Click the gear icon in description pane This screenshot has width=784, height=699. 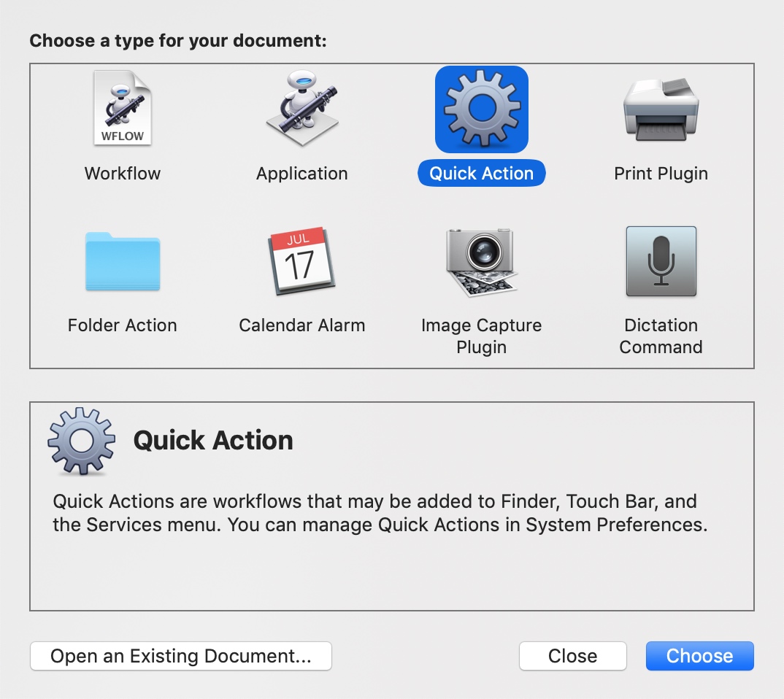[82, 441]
